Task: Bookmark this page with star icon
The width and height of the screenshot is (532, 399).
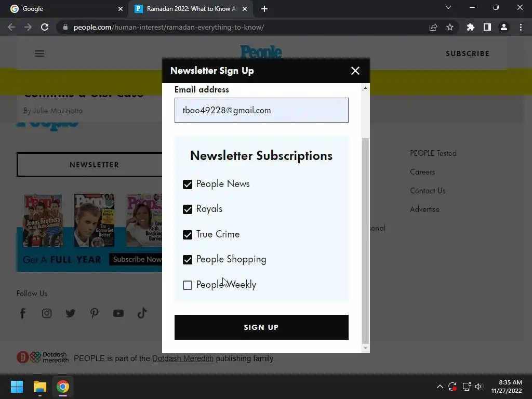Action: point(450,27)
